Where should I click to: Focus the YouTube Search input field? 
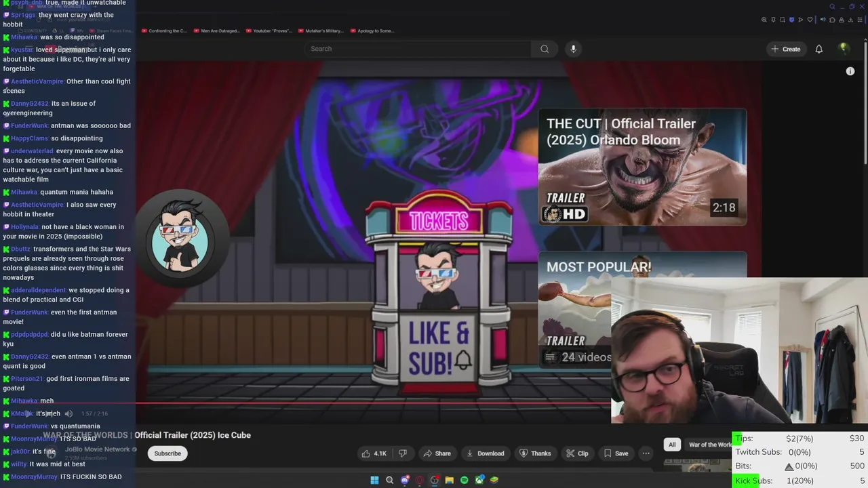(417, 49)
